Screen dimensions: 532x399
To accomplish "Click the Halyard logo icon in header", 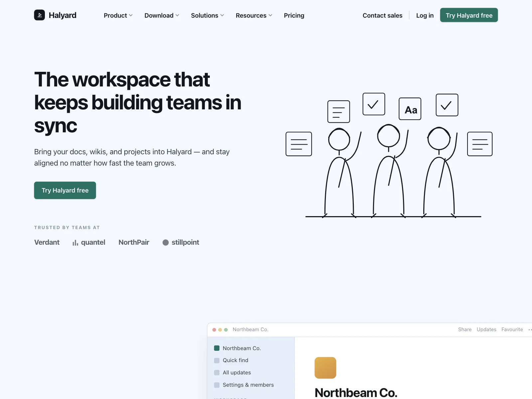I will 39,15.
